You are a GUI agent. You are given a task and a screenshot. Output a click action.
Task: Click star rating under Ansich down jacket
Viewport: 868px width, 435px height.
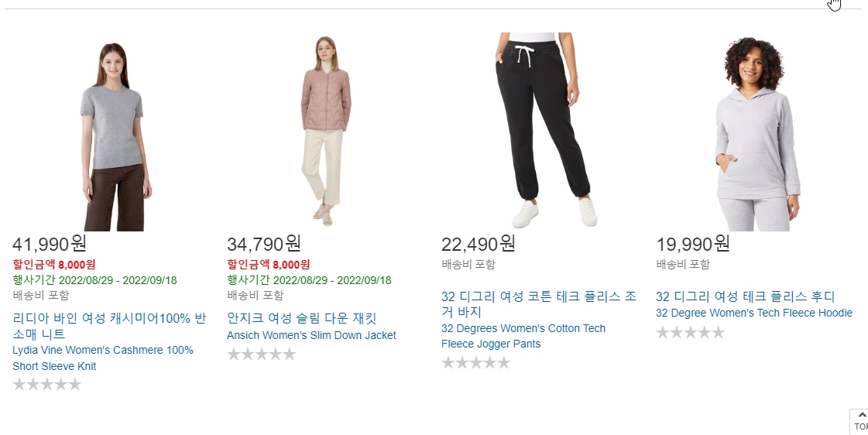click(261, 354)
